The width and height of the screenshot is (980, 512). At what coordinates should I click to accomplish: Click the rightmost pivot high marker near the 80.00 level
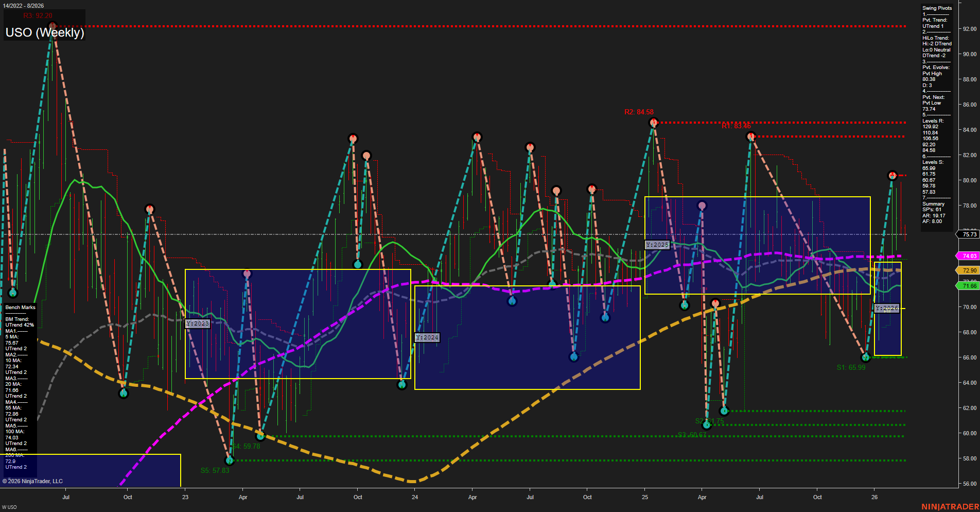[892, 176]
